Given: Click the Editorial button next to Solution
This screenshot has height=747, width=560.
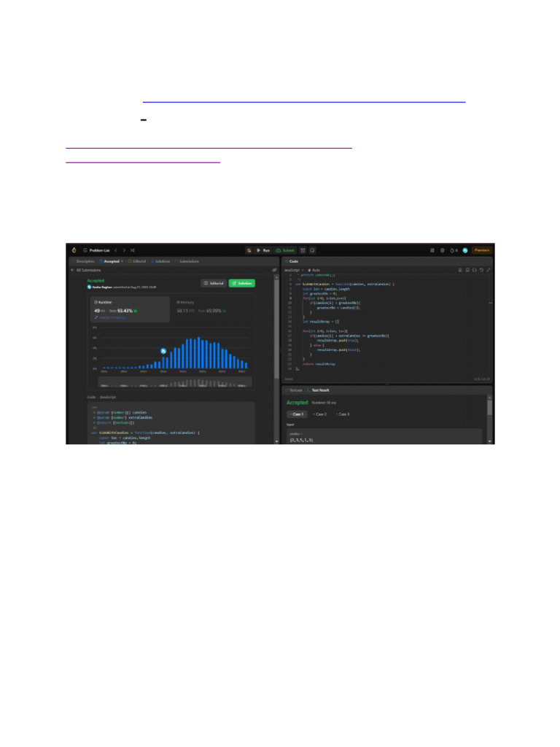Looking at the screenshot, I should [x=214, y=283].
